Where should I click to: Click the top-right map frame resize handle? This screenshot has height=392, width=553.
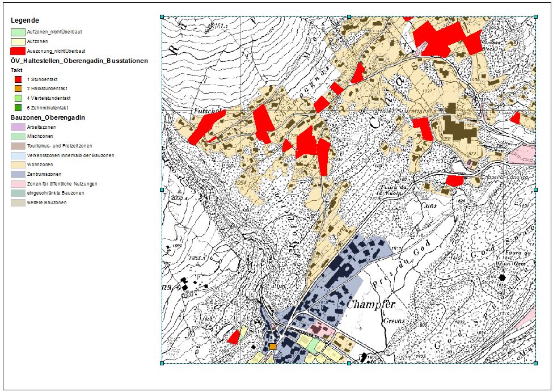(535, 16)
